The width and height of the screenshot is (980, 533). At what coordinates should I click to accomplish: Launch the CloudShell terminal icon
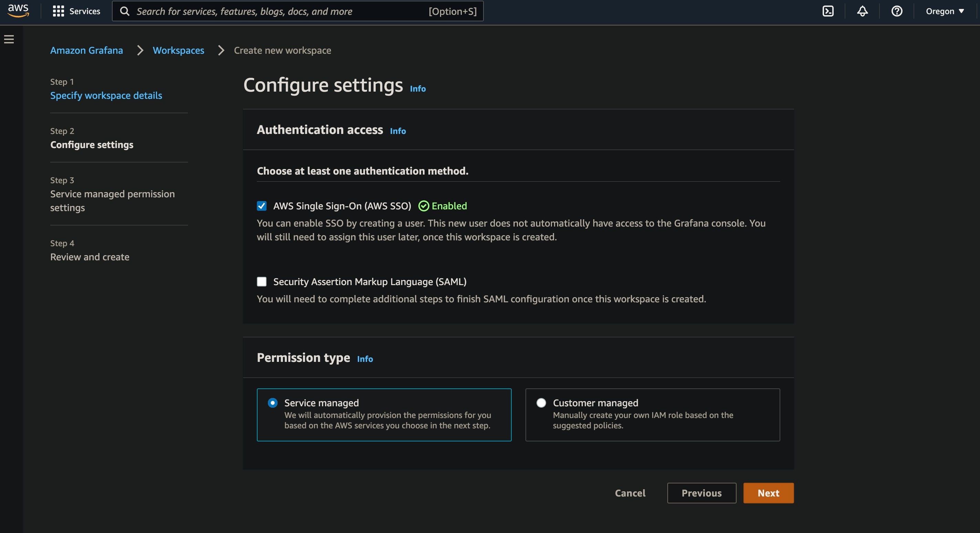point(828,11)
